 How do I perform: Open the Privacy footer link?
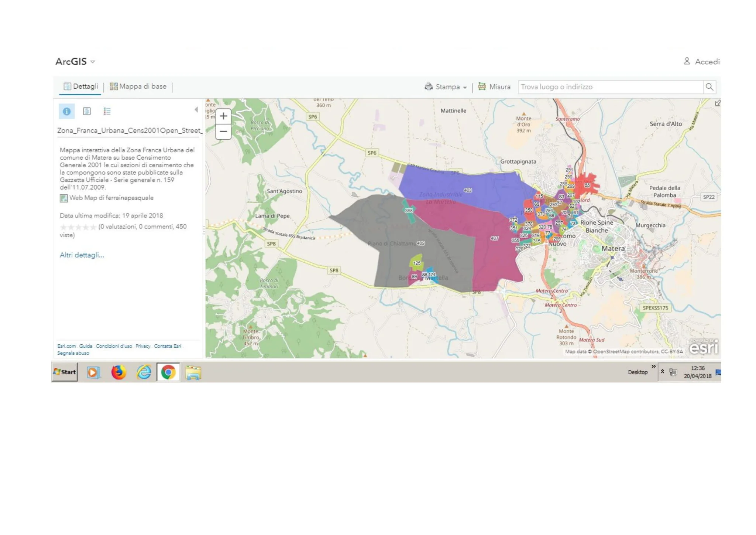pyautogui.click(x=143, y=346)
